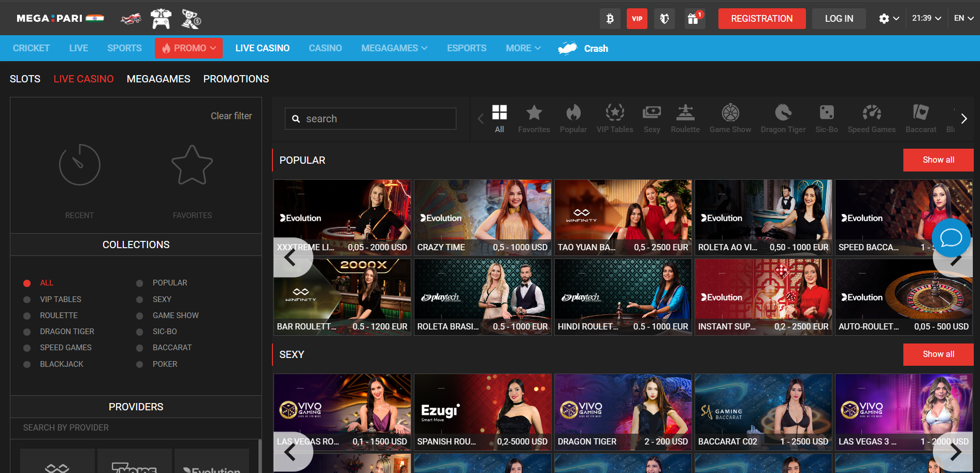
Task: Click the REGISTRATION button
Action: coord(762,19)
